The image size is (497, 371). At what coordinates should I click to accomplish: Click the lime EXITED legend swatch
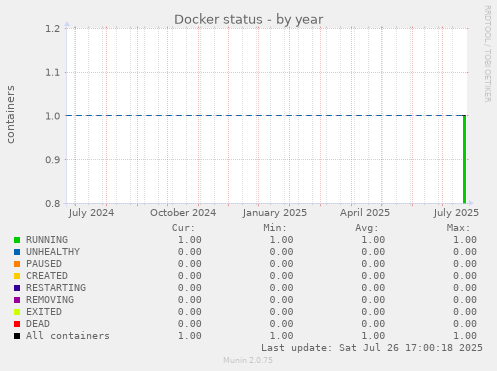(17, 312)
